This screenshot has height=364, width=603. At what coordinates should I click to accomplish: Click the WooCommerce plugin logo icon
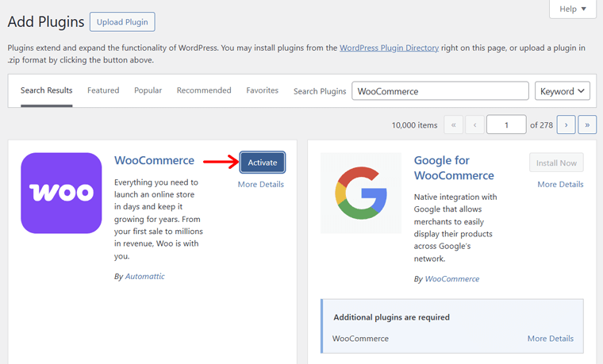point(61,193)
